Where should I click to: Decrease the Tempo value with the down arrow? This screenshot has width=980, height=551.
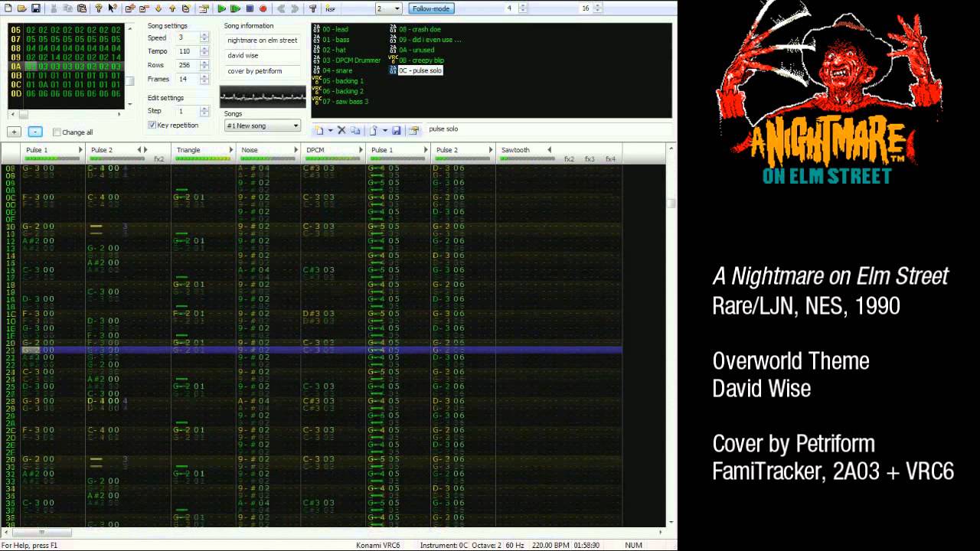point(204,54)
